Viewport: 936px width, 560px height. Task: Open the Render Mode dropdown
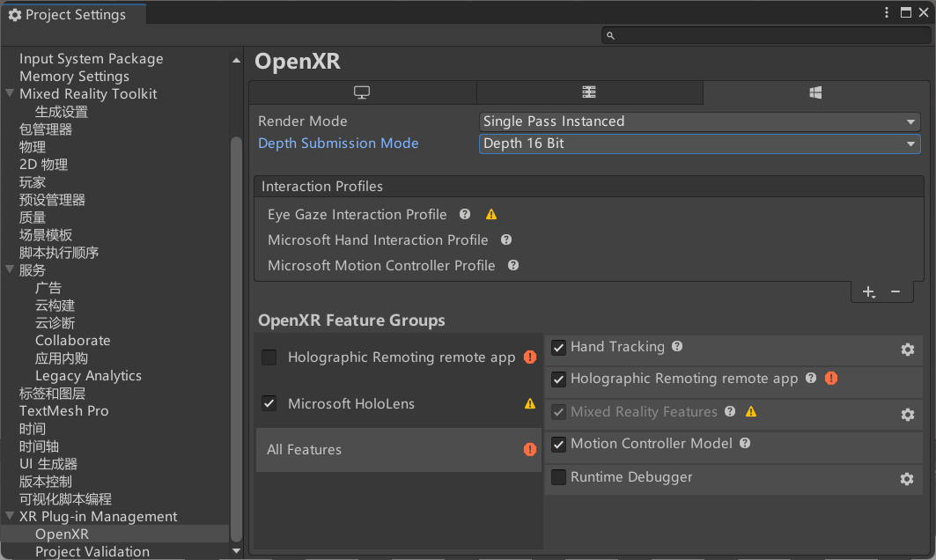click(x=699, y=122)
